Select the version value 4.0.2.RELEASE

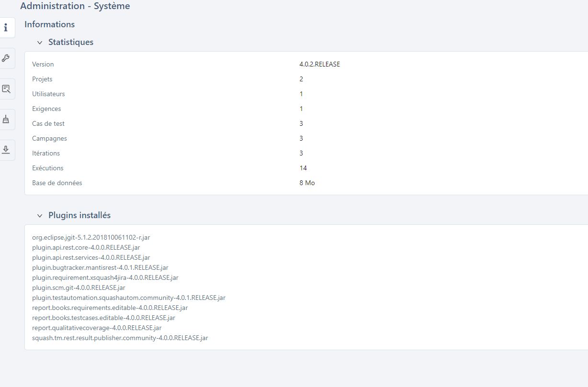pyautogui.click(x=319, y=64)
